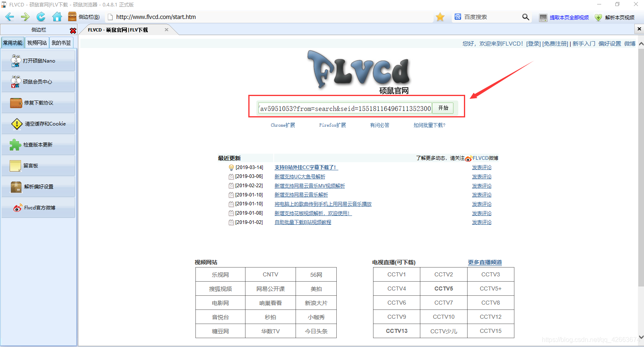Open 新手入门 link
The image size is (644, 347).
tap(584, 44)
